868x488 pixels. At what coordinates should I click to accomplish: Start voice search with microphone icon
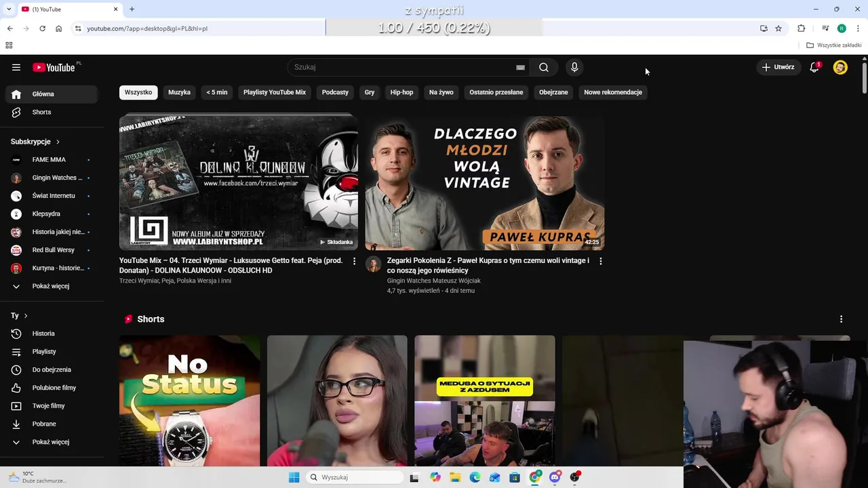coord(574,67)
